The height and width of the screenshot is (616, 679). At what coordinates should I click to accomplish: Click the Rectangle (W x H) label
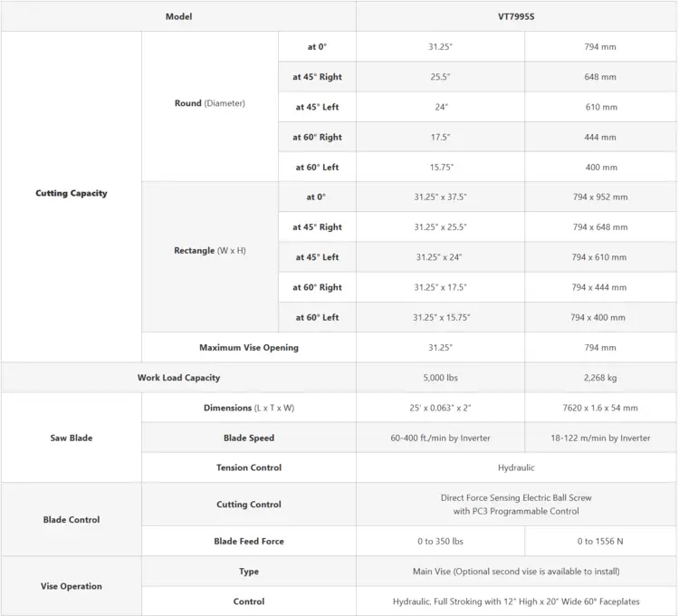(x=210, y=250)
